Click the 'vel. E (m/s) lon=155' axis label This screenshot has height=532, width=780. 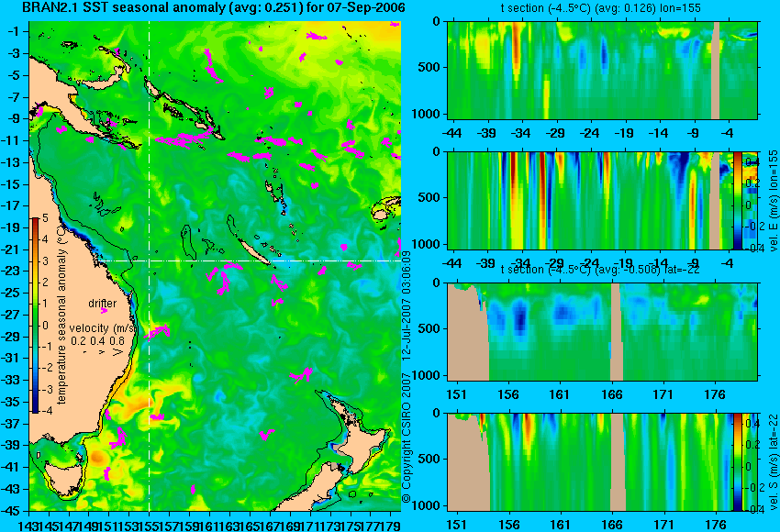(x=774, y=200)
